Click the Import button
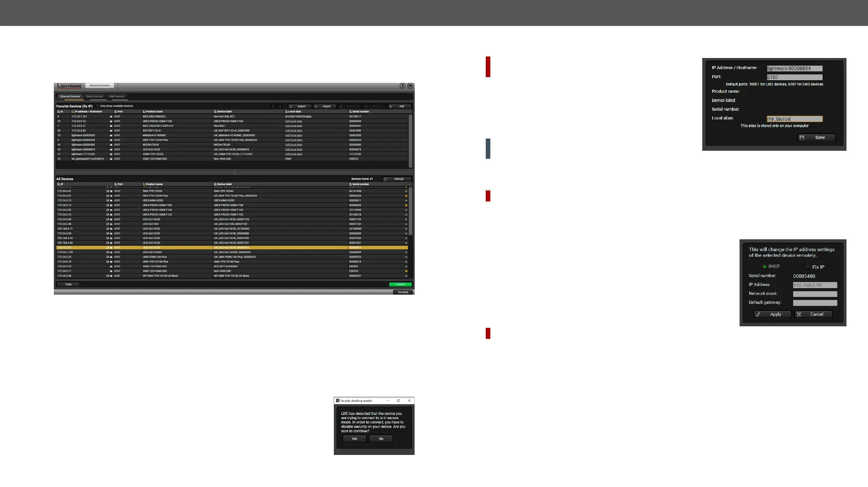The height and width of the screenshot is (487, 868). [x=299, y=106]
